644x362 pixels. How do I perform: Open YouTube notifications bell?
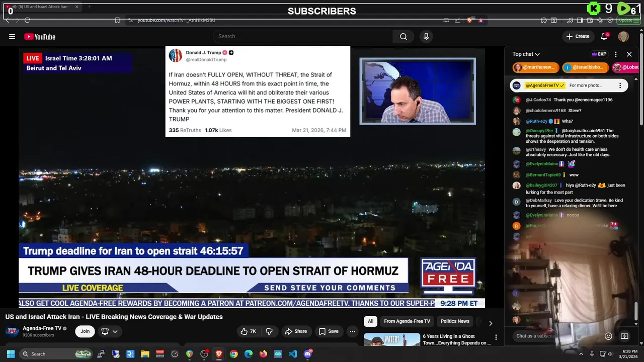click(605, 36)
